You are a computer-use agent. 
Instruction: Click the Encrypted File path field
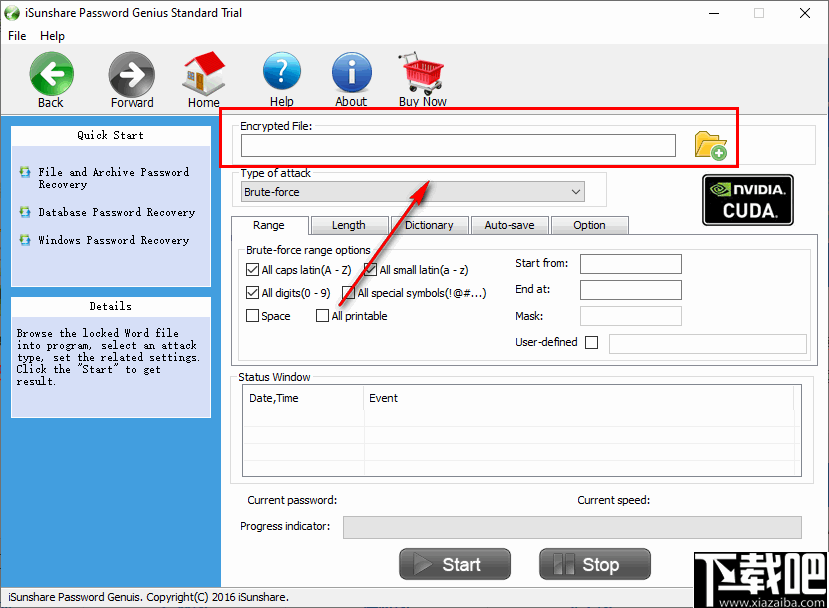(x=458, y=145)
